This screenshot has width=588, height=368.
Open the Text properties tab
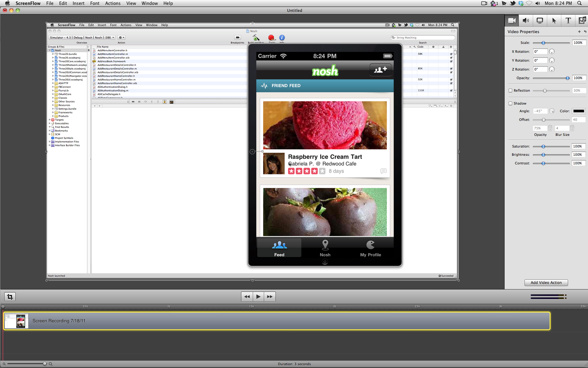pyautogui.click(x=568, y=21)
